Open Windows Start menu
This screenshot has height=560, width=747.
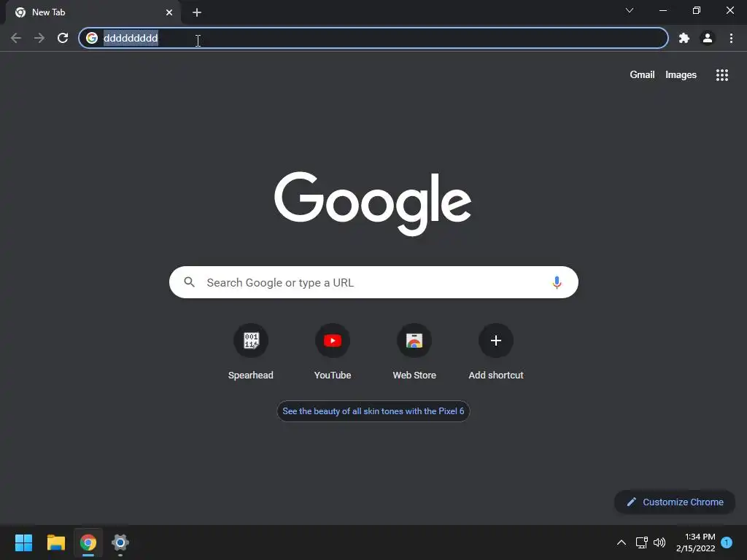click(24, 542)
